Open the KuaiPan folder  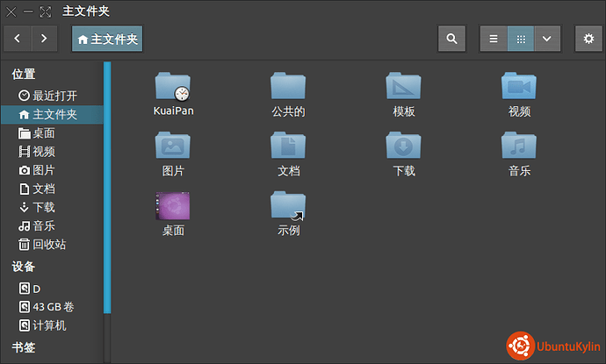click(172, 87)
